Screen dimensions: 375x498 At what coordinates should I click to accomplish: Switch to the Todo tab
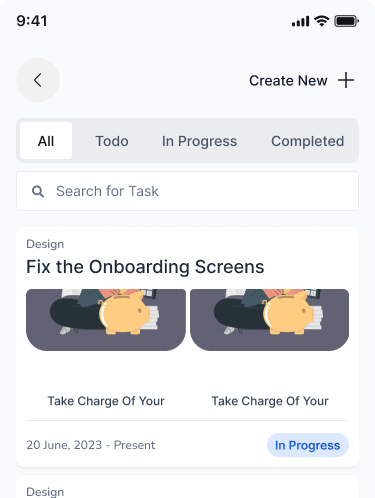coord(112,141)
